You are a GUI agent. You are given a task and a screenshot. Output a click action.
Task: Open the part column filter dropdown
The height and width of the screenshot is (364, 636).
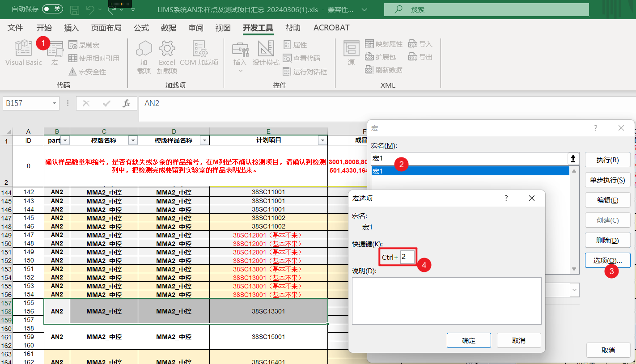point(65,140)
